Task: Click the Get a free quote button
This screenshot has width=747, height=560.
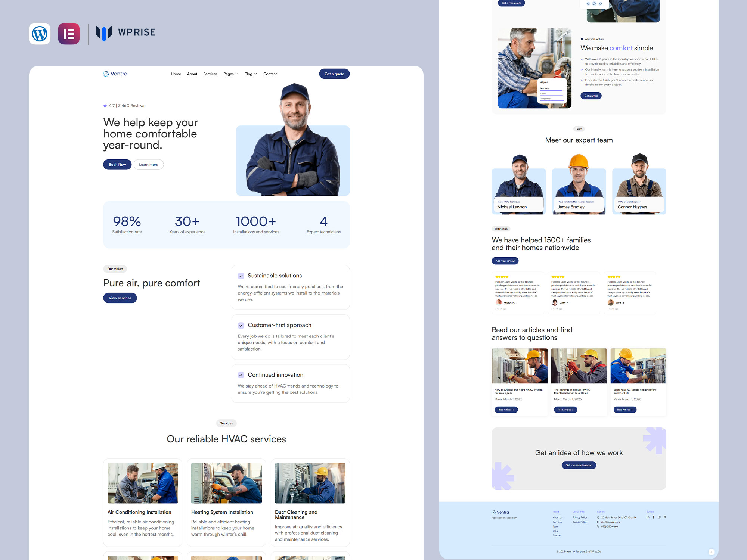Action: [x=511, y=3]
